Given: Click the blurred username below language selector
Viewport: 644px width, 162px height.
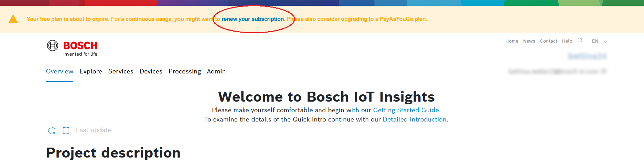Looking at the screenshot, I should pyautogui.click(x=587, y=56).
